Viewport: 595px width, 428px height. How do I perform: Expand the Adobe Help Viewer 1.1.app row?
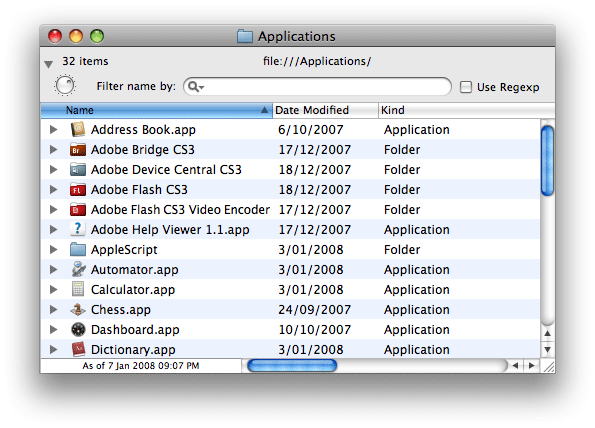(x=54, y=229)
